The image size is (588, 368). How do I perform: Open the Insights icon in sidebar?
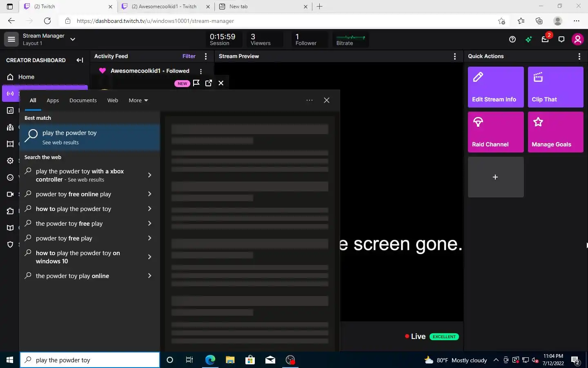(x=10, y=110)
